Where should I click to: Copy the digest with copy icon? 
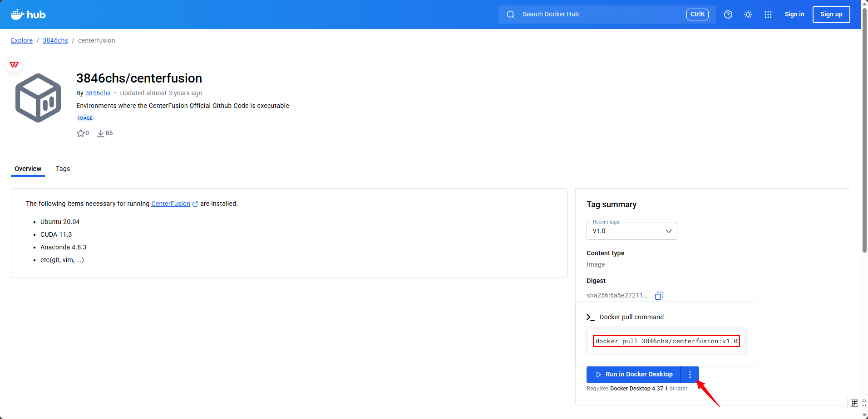(x=659, y=296)
